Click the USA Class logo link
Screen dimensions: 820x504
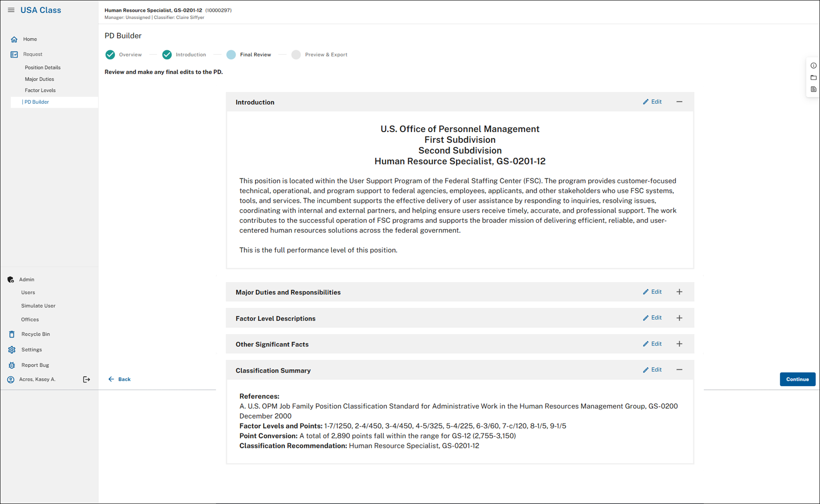41,10
